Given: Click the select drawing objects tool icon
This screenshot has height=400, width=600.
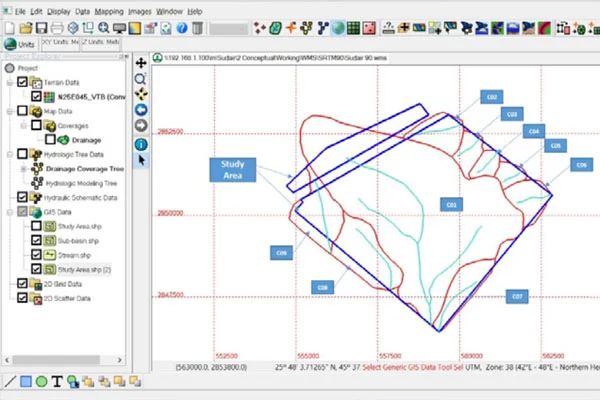Looking at the screenshot, I should click(73, 381).
